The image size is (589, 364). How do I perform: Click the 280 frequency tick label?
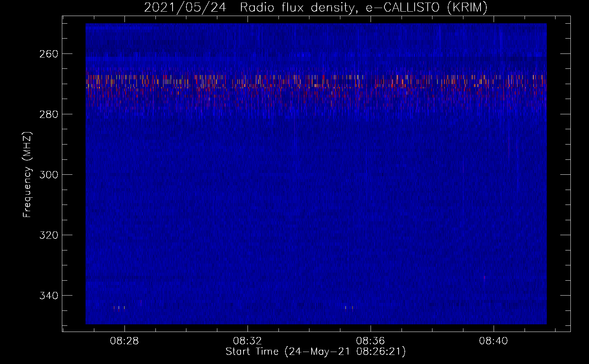pyautogui.click(x=49, y=114)
